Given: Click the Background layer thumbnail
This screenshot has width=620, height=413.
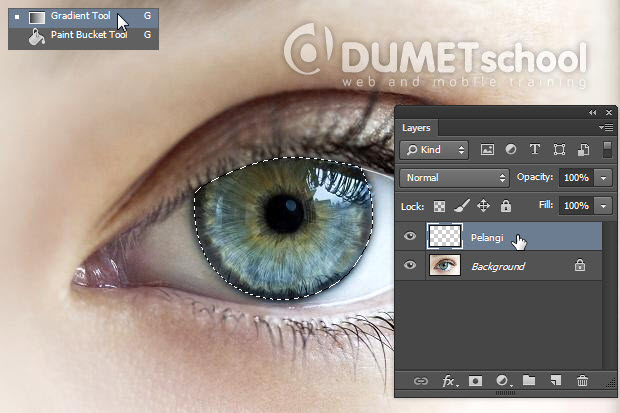Looking at the screenshot, I should pyautogui.click(x=445, y=265).
